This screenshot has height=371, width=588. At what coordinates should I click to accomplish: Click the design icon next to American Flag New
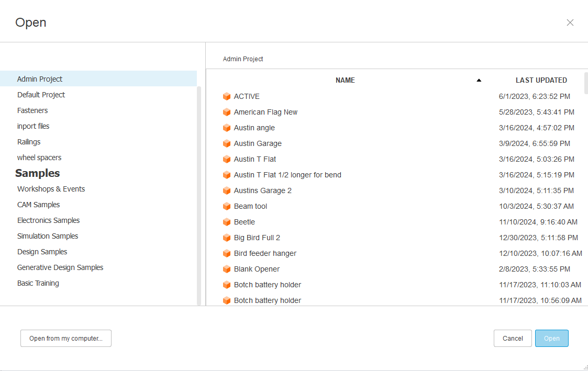click(x=227, y=112)
